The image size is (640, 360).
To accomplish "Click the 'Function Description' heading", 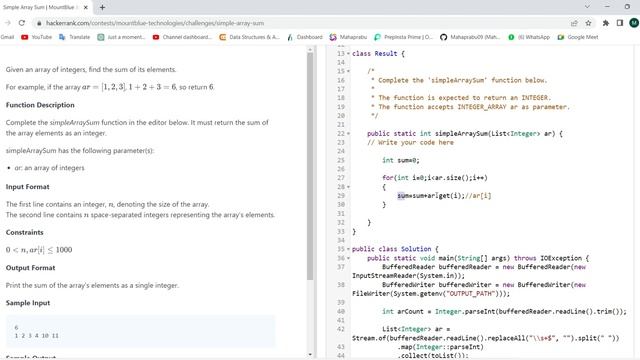I will [40, 105].
